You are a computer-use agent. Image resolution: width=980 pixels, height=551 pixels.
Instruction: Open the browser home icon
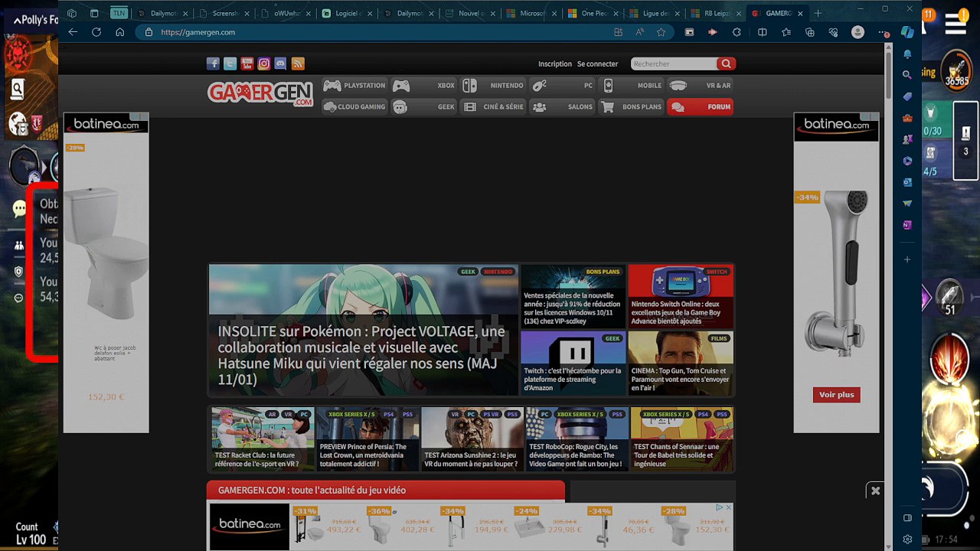120,32
